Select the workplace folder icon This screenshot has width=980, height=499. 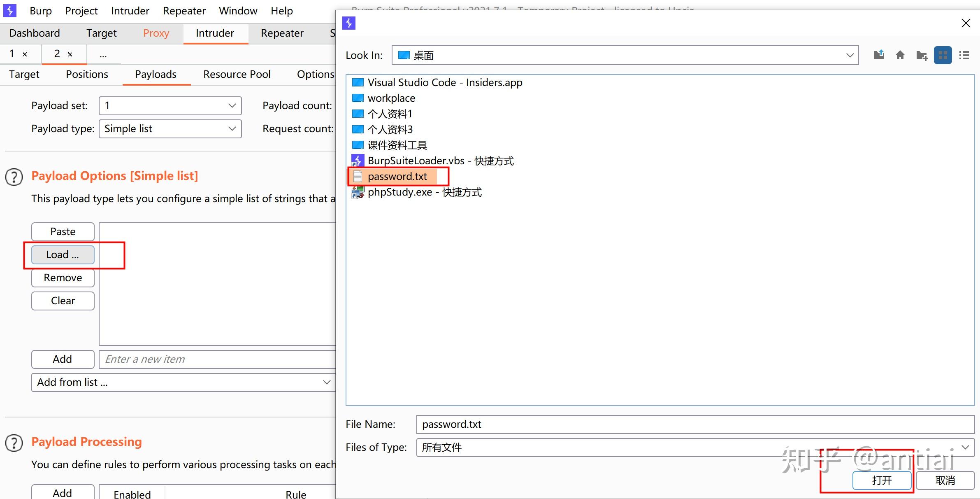(x=358, y=98)
